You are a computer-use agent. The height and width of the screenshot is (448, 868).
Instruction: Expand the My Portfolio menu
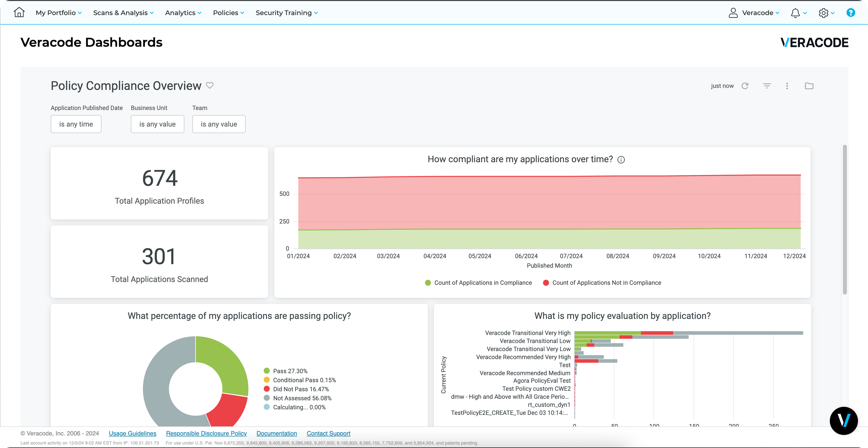point(59,13)
